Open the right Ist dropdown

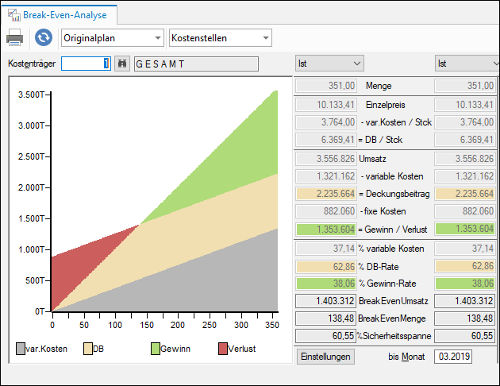467,63
